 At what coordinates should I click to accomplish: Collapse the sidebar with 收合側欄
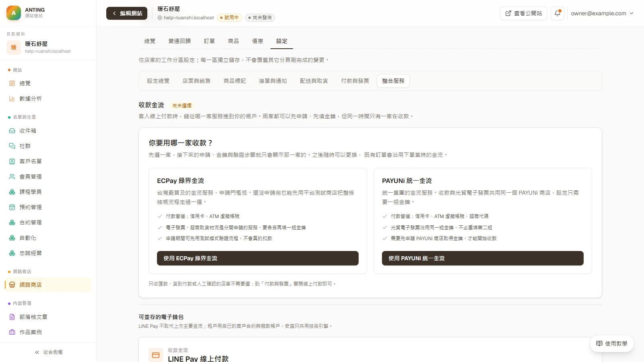(x=48, y=352)
